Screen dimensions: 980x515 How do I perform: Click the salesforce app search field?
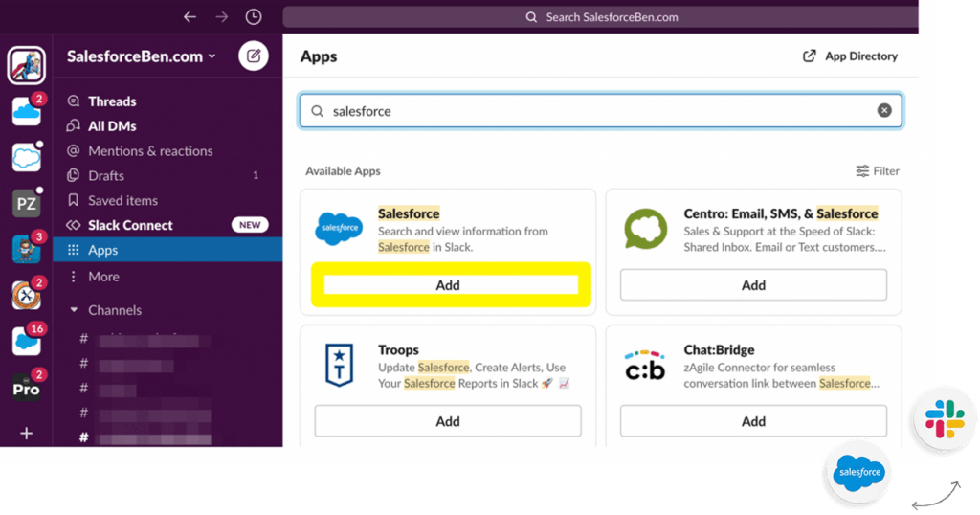coord(601,111)
